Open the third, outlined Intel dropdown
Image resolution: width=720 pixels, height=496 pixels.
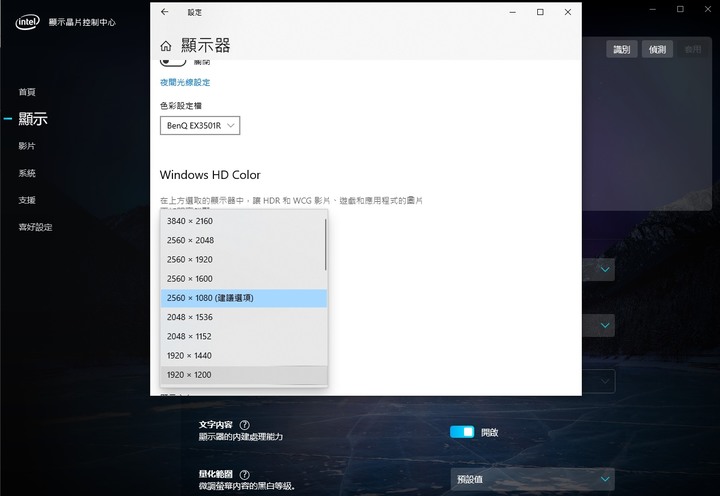[x=599, y=382]
